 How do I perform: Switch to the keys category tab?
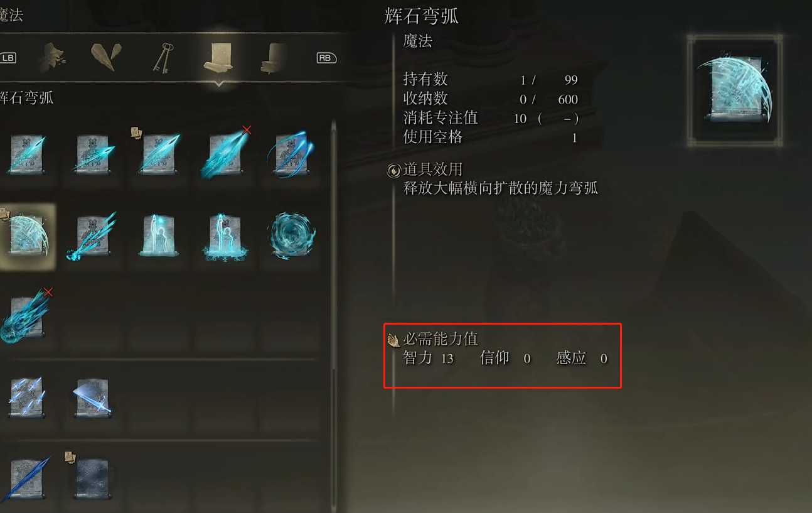point(163,58)
